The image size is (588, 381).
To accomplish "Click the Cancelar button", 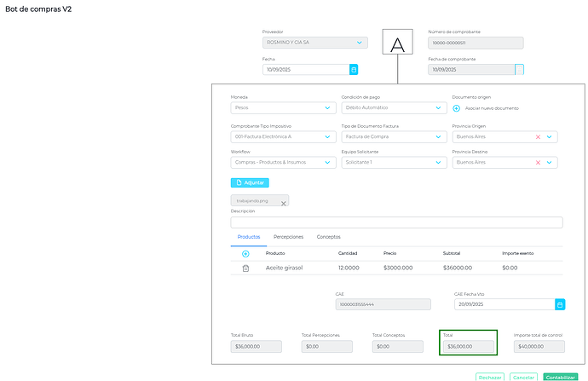I will point(523,378).
